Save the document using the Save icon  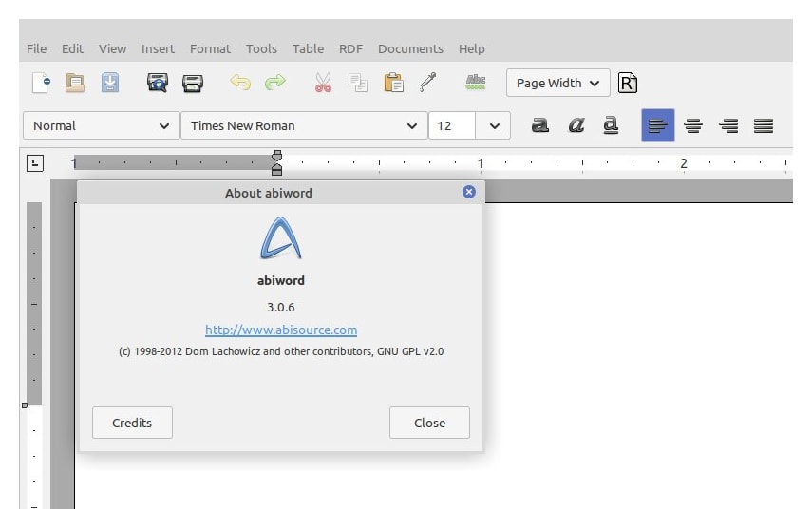coord(110,83)
